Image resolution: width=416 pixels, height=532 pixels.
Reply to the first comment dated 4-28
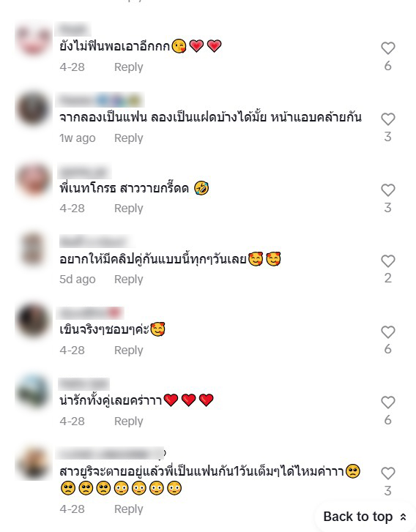click(128, 67)
